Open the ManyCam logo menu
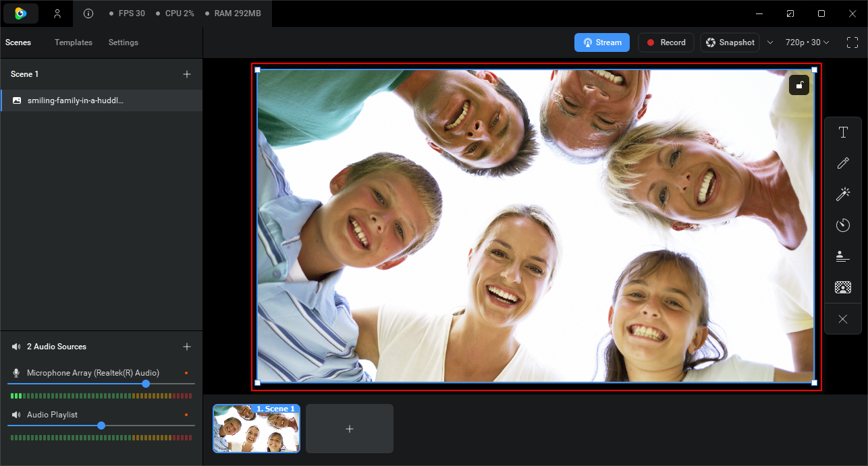The image size is (868, 466). tap(21, 13)
